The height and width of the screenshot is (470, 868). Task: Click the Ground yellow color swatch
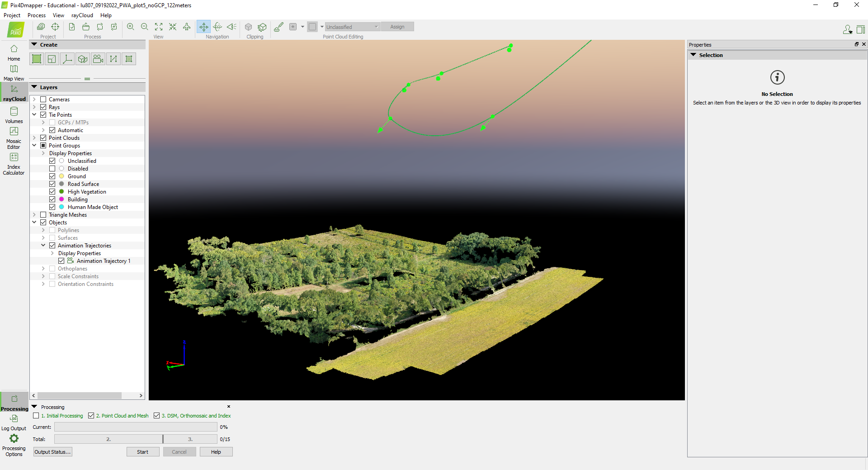[61, 176]
